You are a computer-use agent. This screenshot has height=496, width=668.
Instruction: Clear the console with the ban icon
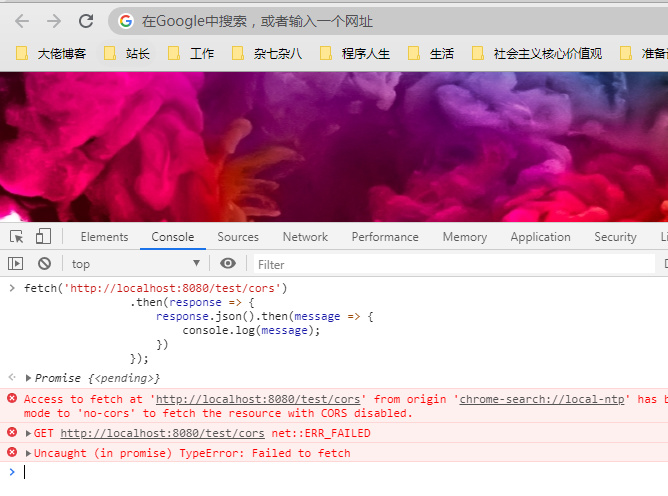pyautogui.click(x=44, y=264)
